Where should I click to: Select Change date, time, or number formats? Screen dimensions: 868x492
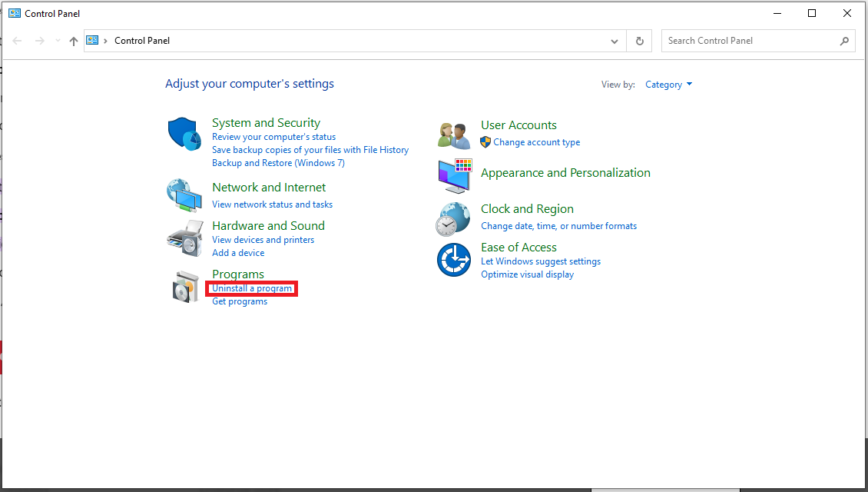tap(558, 226)
